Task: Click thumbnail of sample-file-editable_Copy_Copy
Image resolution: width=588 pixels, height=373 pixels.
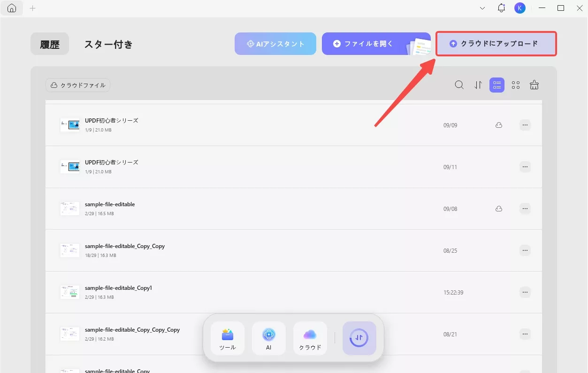Action: (x=70, y=250)
